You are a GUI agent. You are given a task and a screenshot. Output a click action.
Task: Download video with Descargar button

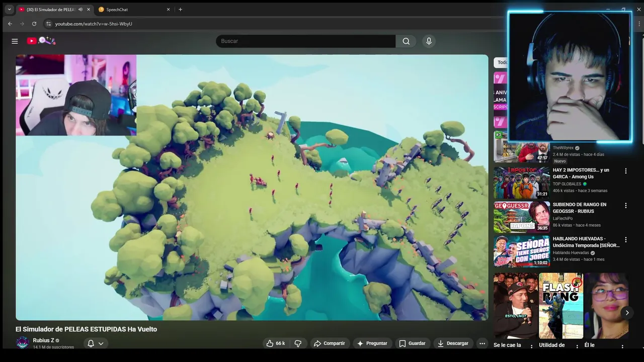pyautogui.click(x=453, y=343)
